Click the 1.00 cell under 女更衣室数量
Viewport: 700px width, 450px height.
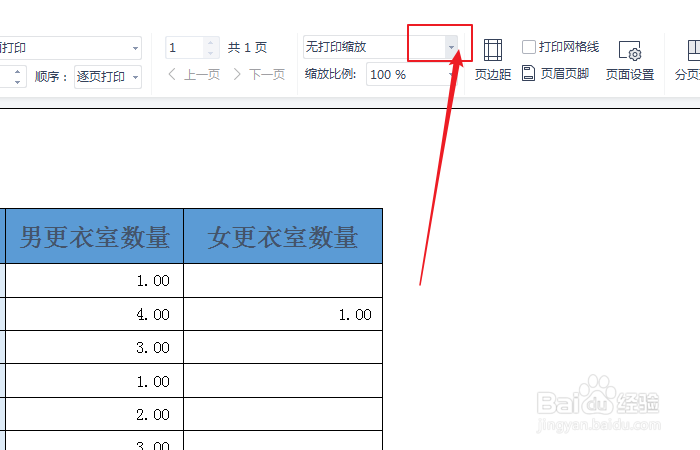(x=283, y=314)
